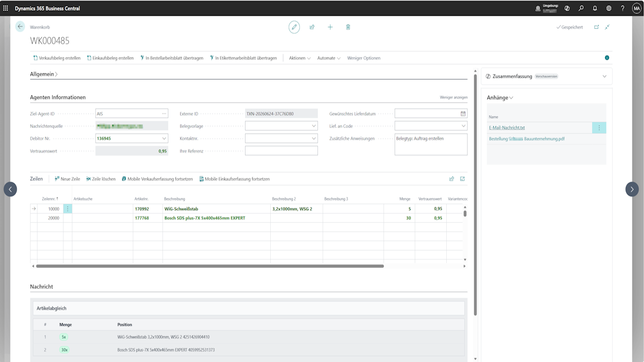This screenshot has width=644, height=362.
Task: Click the 3,2x1000mm, WSG 2 cell
Action: tap(296, 209)
